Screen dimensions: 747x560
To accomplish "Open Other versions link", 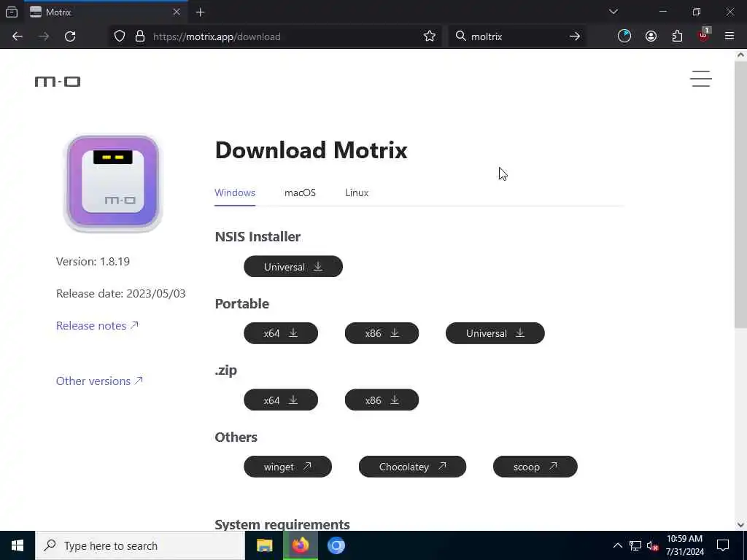I will pos(99,381).
